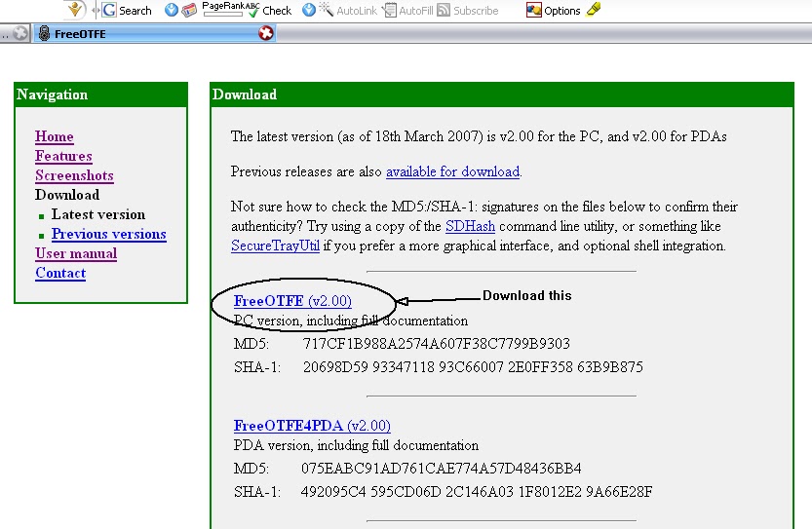Screen dimensions: 812x529
Task: Click the AutoFill toolbar button
Action: 407,11
